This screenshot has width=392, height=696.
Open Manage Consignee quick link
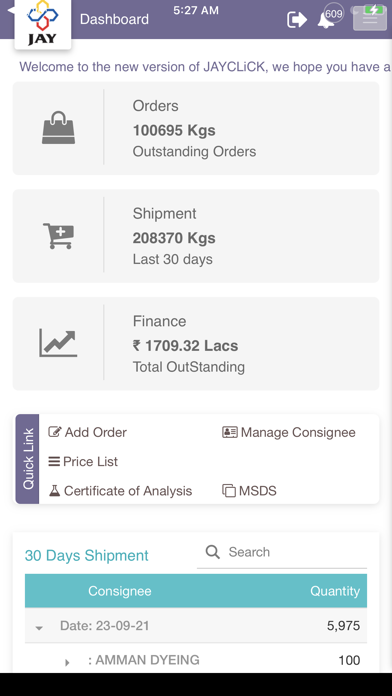coord(289,432)
